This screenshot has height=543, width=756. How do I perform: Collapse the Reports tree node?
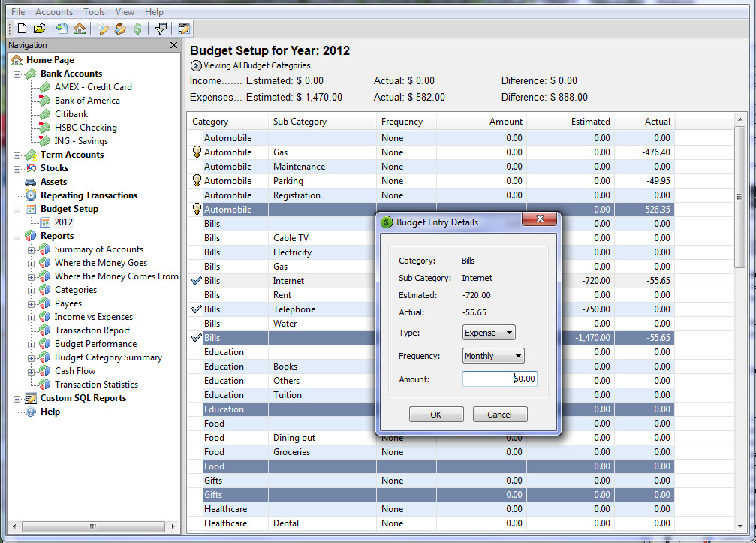17,237
